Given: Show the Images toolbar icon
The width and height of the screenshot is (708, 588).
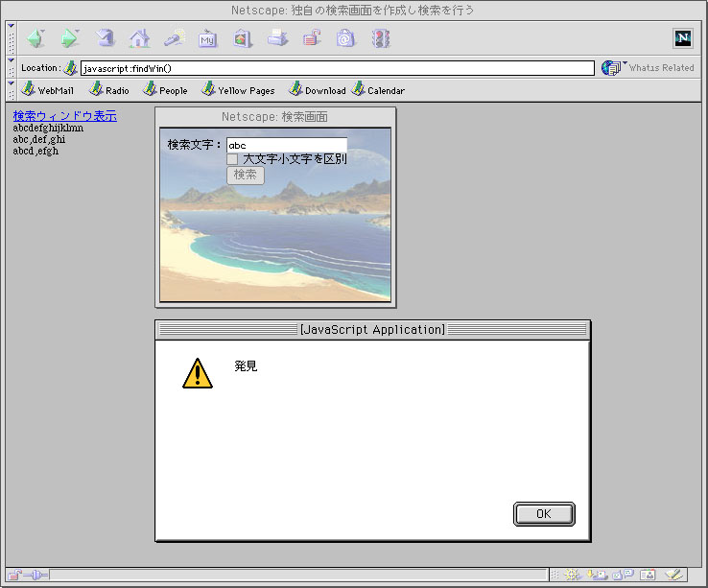Looking at the screenshot, I should coord(243,38).
